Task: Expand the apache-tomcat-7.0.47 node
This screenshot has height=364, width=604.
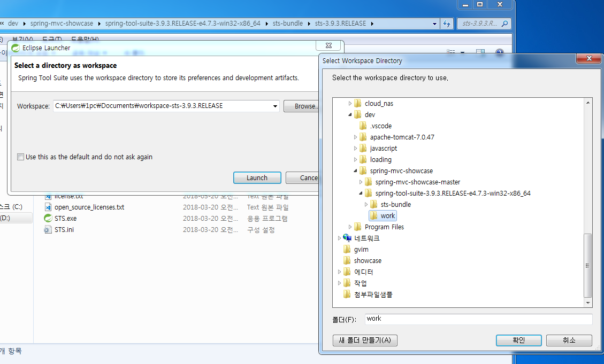Action: [x=355, y=137]
